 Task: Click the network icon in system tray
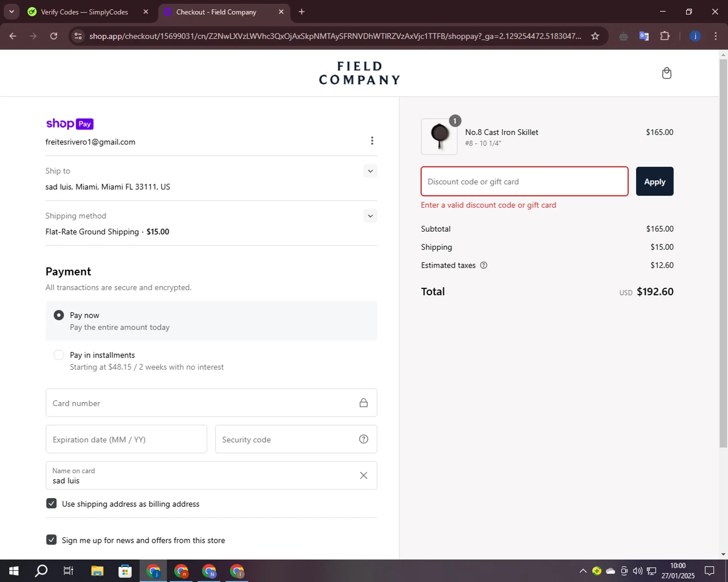click(x=651, y=571)
